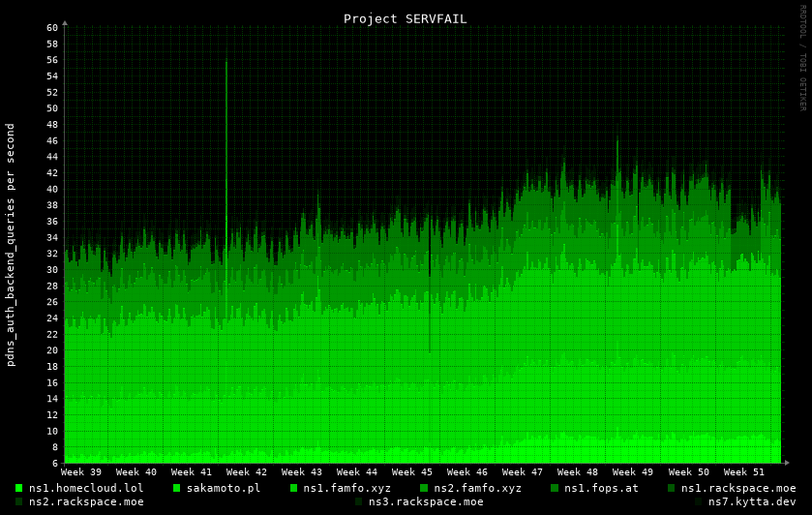Screen dimensions: 812x515
Task: Click the ns1.rackspace.moe legend swatch
Action: pyautogui.click(x=672, y=488)
